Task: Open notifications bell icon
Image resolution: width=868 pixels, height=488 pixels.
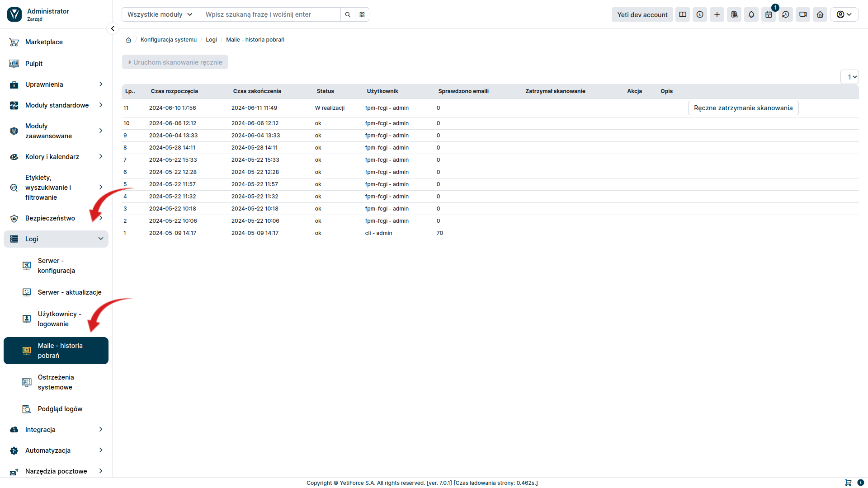Action: click(751, 14)
